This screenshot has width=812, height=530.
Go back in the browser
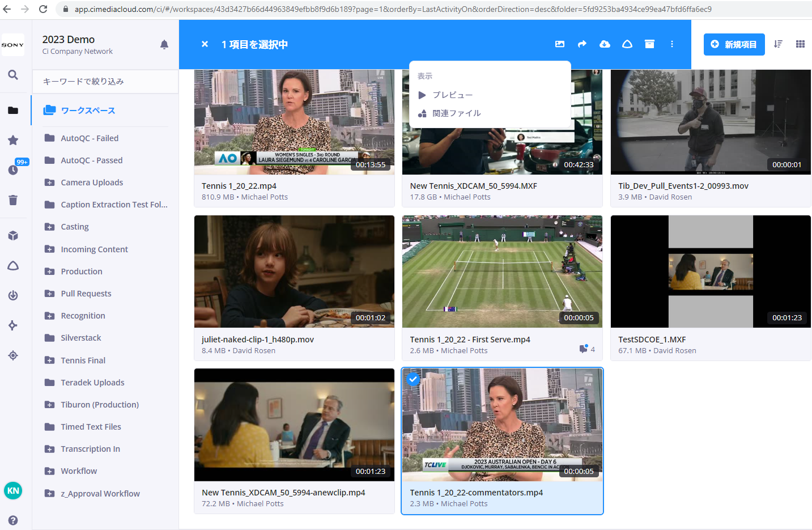tap(7, 9)
